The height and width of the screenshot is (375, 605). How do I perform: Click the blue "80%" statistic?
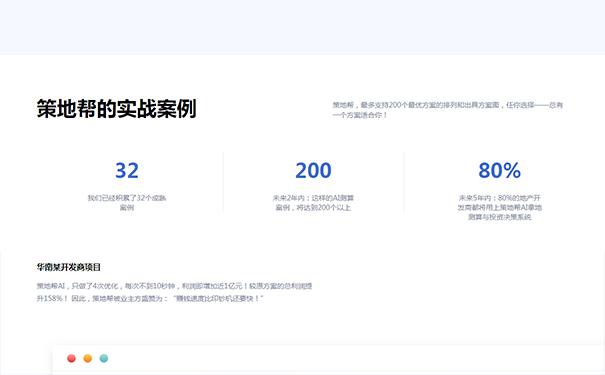point(500,171)
